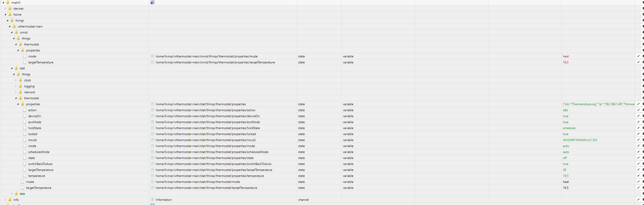644x205 pixels.
Task: Click the state icon before properties/locked path
Action: click(x=152, y=134)
